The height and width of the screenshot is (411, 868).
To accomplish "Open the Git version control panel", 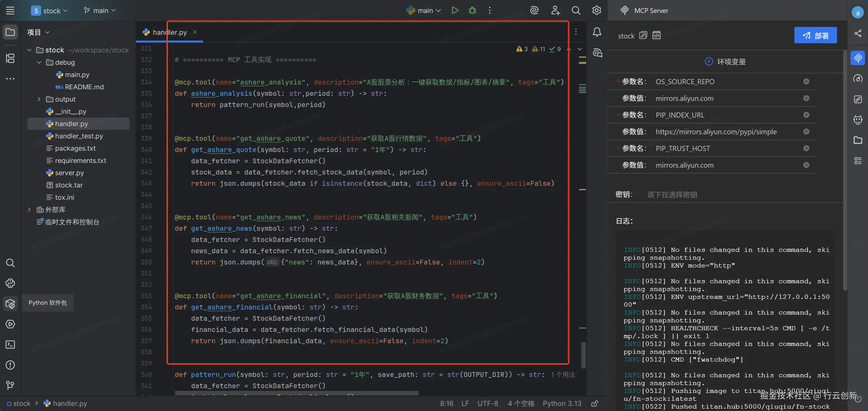I will 10,385.
